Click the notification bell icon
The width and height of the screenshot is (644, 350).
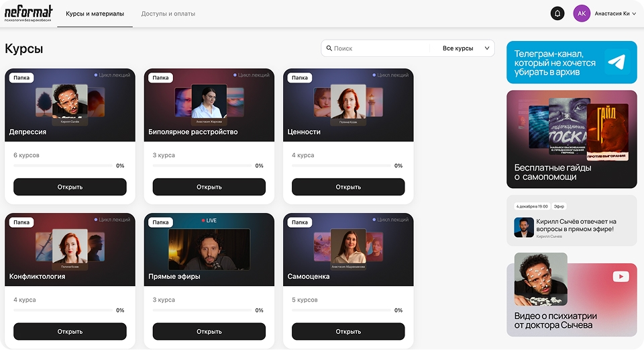(557, 13)
